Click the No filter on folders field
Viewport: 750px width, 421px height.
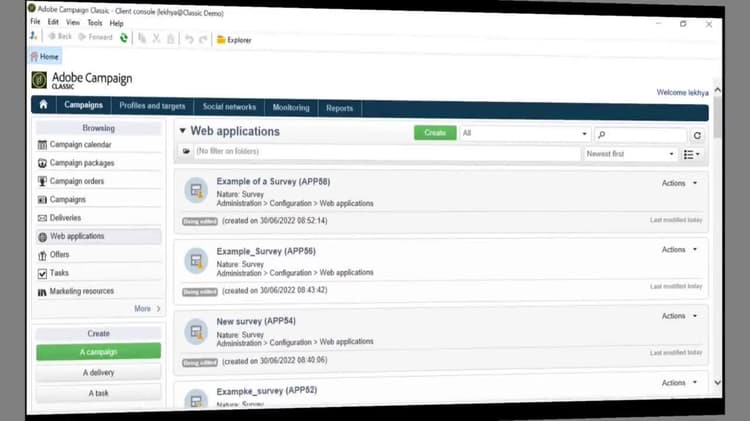click(386, 153)
